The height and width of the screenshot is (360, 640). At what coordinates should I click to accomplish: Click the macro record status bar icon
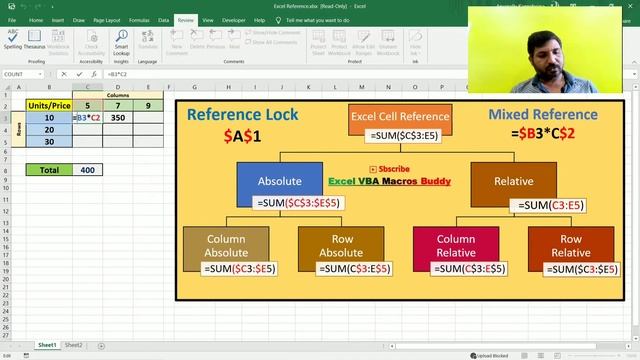point(26,356)
